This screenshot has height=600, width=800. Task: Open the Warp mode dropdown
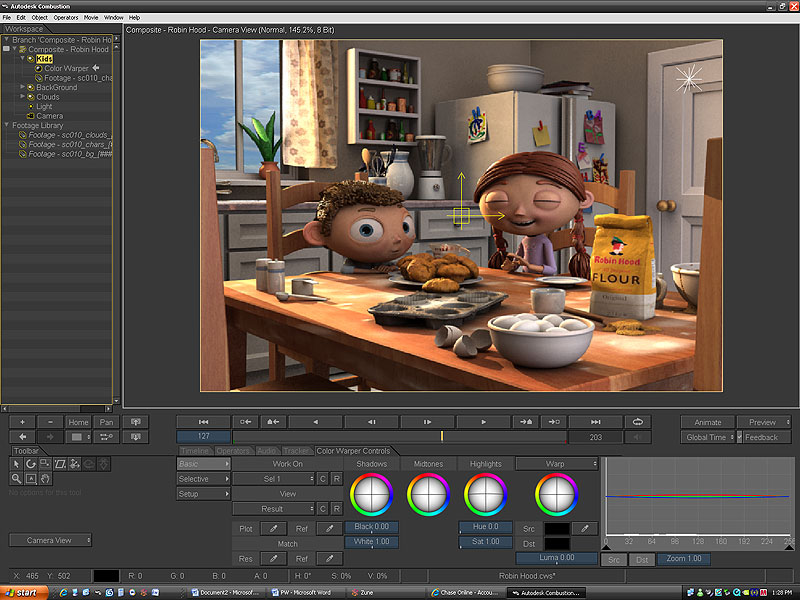coord(557,464)
